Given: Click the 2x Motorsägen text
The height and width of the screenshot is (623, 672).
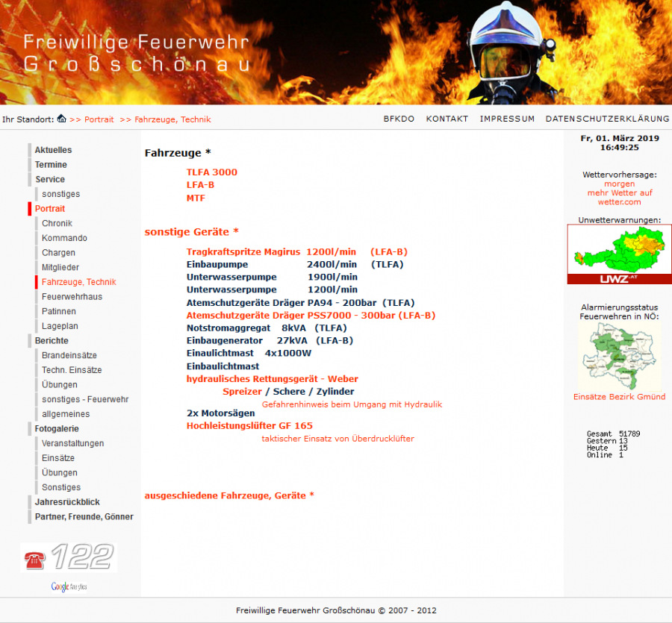Looking at the screenshot, I should (221, 413).
